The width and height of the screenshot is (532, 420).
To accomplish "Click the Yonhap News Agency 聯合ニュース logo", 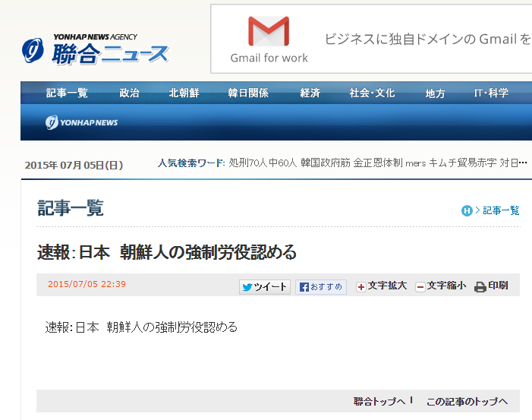I will coord(96,49).
